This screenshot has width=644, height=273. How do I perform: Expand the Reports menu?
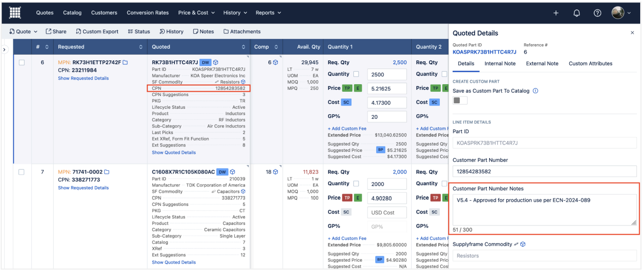[268, 13]
